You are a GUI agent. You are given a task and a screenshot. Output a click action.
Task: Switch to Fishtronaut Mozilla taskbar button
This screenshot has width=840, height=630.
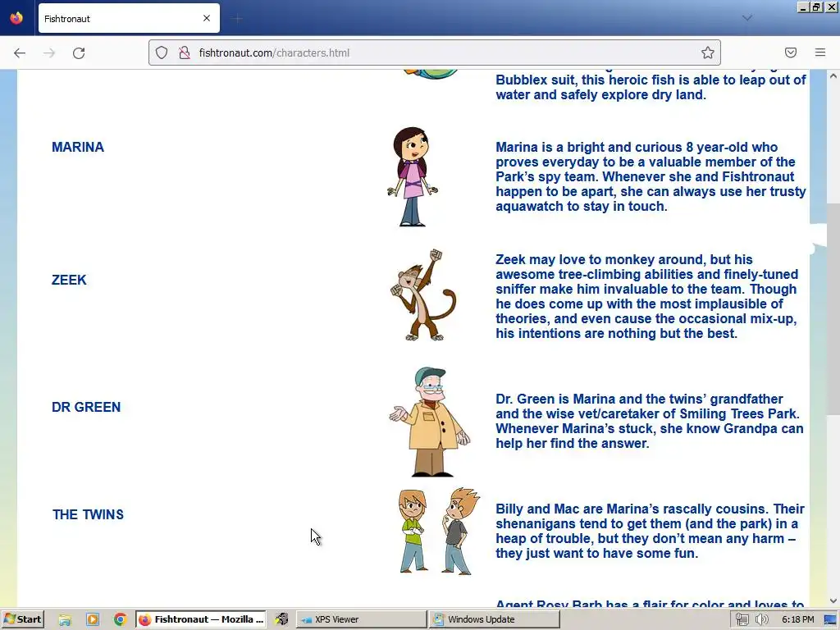coord(200,619)
